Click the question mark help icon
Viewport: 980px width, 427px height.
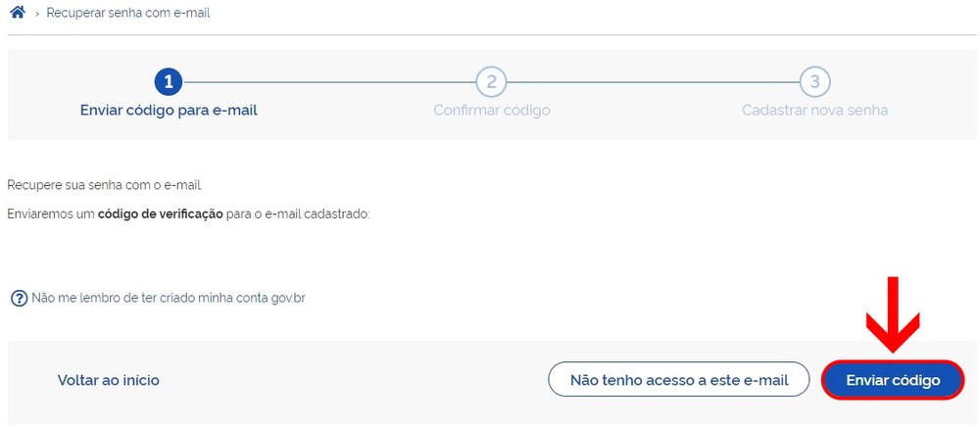(x=19, y=298)
